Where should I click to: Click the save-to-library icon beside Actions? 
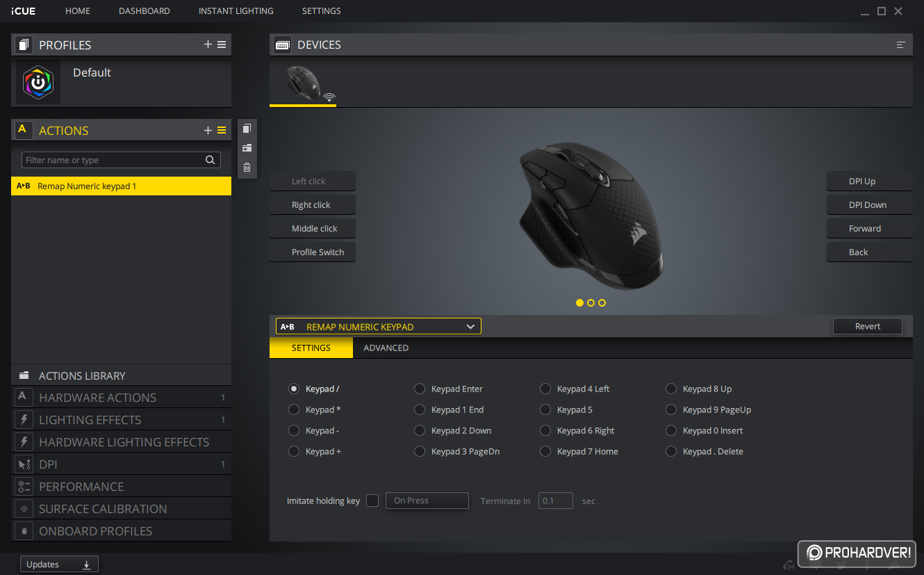[x=247, y=148]
